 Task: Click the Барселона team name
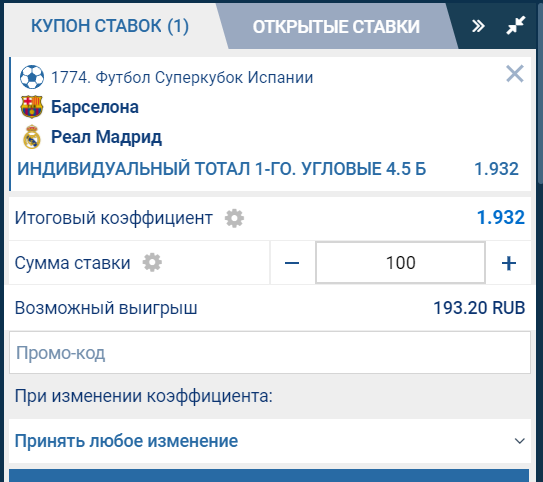(95, 107)
